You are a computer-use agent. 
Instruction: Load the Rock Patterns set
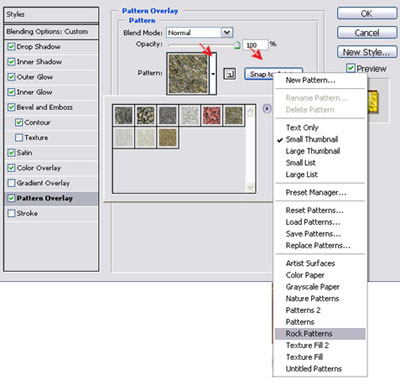pyautogui.click(x=320, y=334)
